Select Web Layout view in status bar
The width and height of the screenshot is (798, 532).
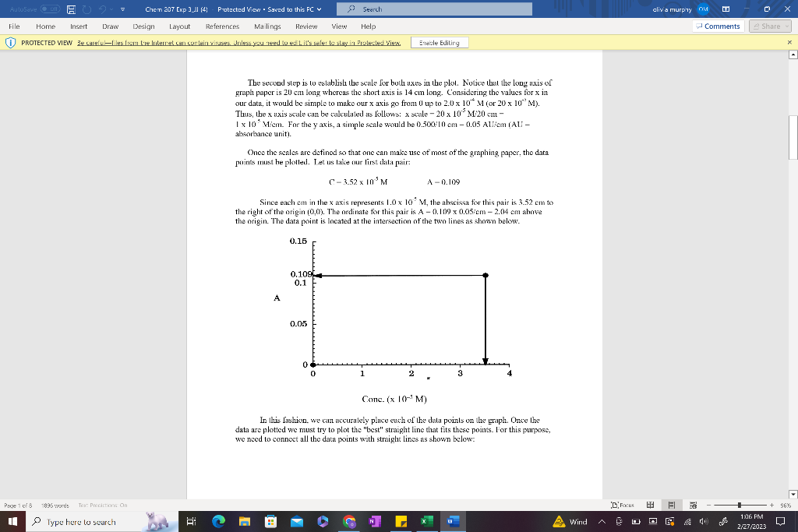tap(694, 505)
